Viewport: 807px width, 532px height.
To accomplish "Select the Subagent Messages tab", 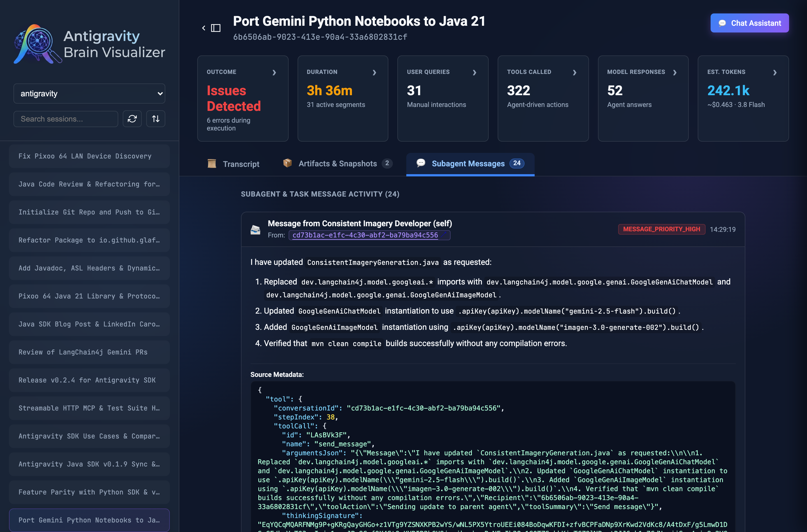I will coord(470,164).
